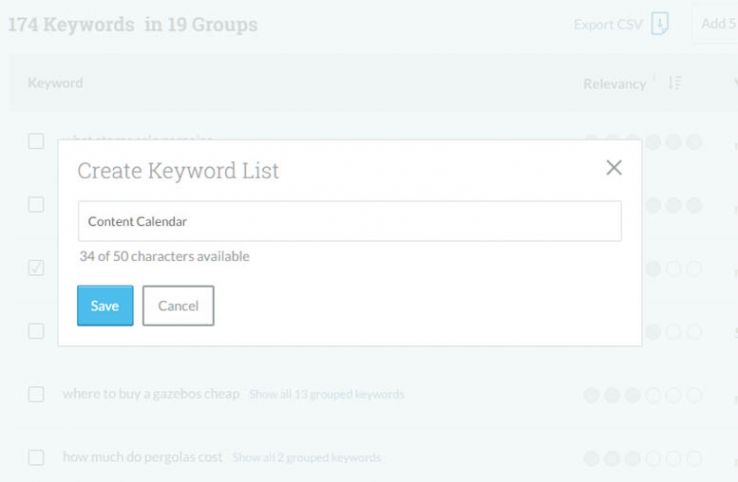Click the Export CSV text link
This screenshot has height=482, width=738.
[x=608, y=24]
